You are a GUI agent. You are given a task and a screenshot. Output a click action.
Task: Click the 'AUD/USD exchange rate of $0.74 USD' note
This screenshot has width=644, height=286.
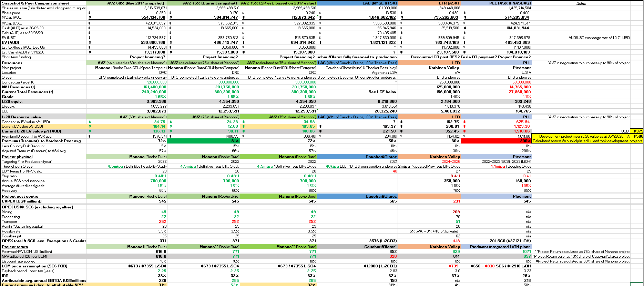tap(599, 38)
